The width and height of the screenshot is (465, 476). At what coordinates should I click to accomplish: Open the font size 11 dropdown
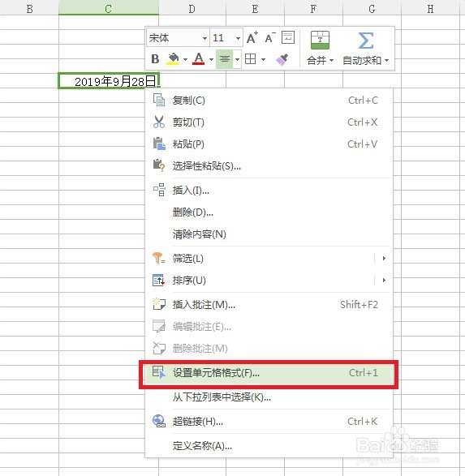(238, 38)
